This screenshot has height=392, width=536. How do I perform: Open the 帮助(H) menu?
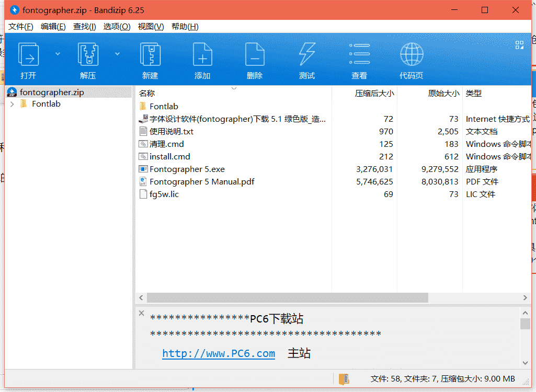pos(185,27)
